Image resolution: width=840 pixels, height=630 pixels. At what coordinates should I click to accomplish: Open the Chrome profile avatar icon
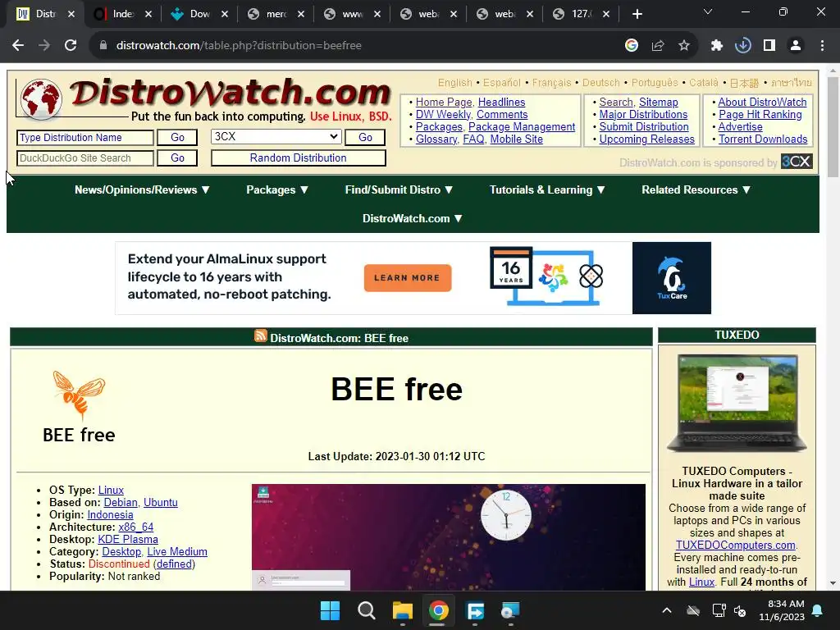(796, 46)
